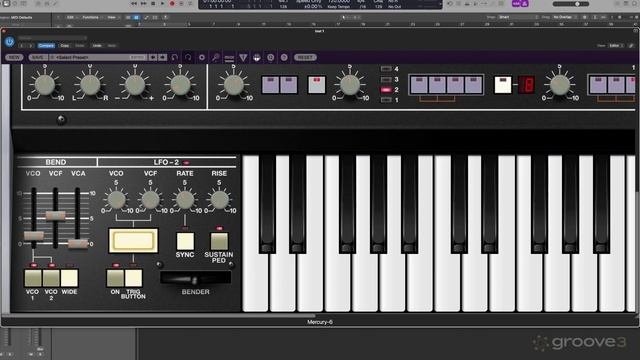Click the small trim screw above the BEND panel
This screenshot has width=640, height=360.
pyautogui.click(x=61, y=119)
